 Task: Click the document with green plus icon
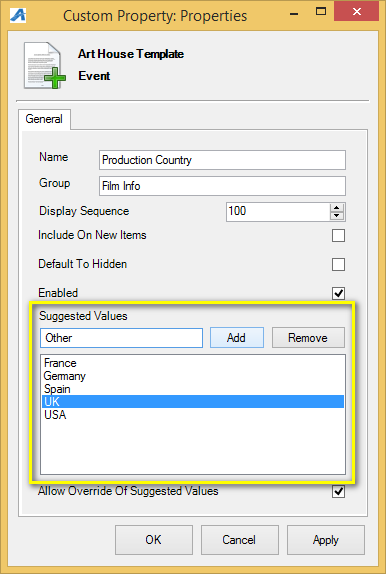click(45, 66)
